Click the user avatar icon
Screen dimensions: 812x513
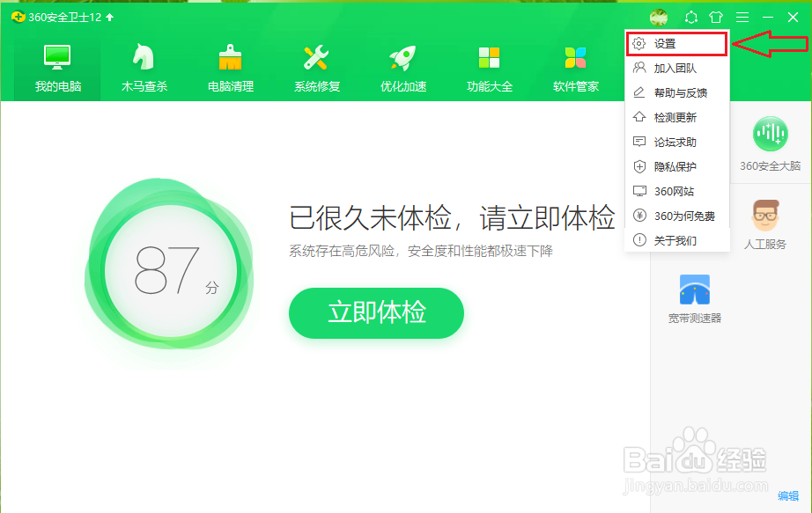[659, 18]
